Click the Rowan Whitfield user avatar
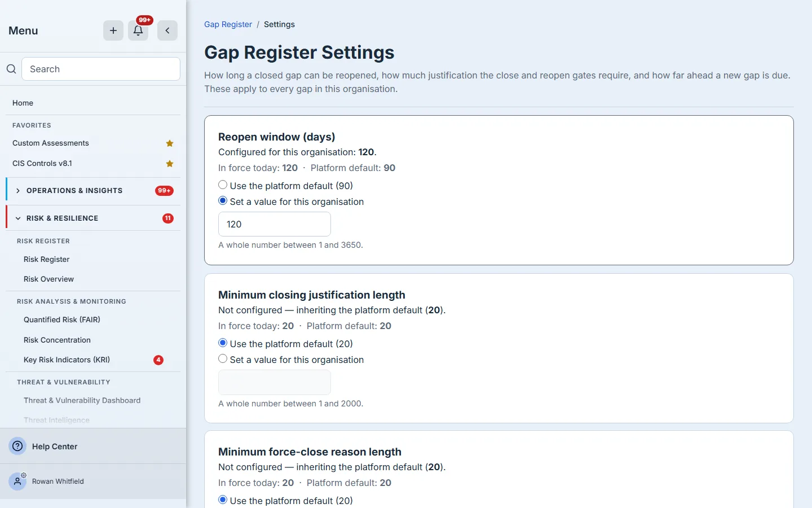812x508 pixels. coord(18,481)
